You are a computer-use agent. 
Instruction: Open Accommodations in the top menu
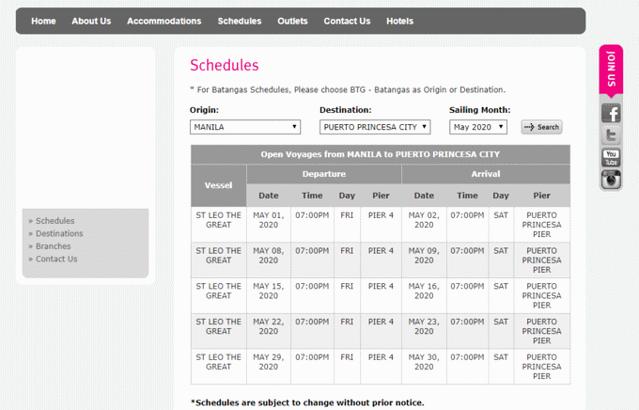click(x=164, y=21)
